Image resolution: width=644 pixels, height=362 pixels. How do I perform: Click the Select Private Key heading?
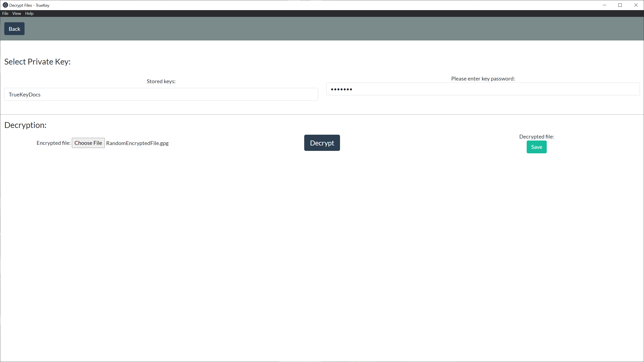coord(37,62)
